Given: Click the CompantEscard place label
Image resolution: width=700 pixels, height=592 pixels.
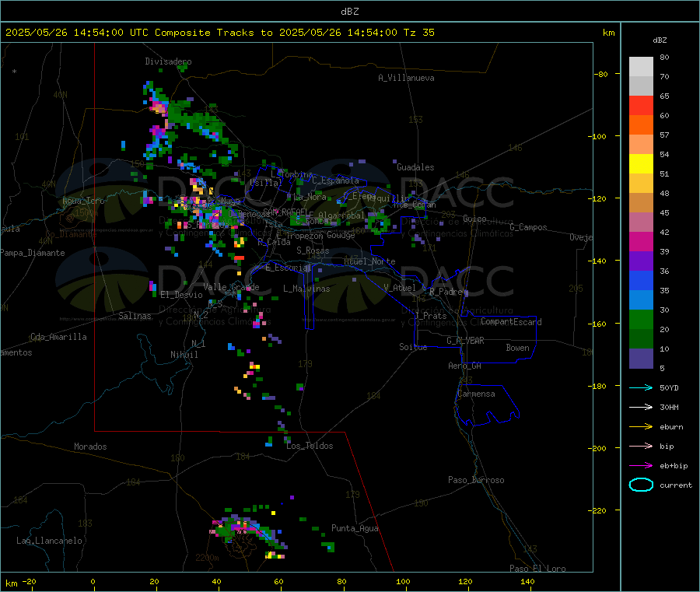Looking at the screenshot, I should click(511, 322).
